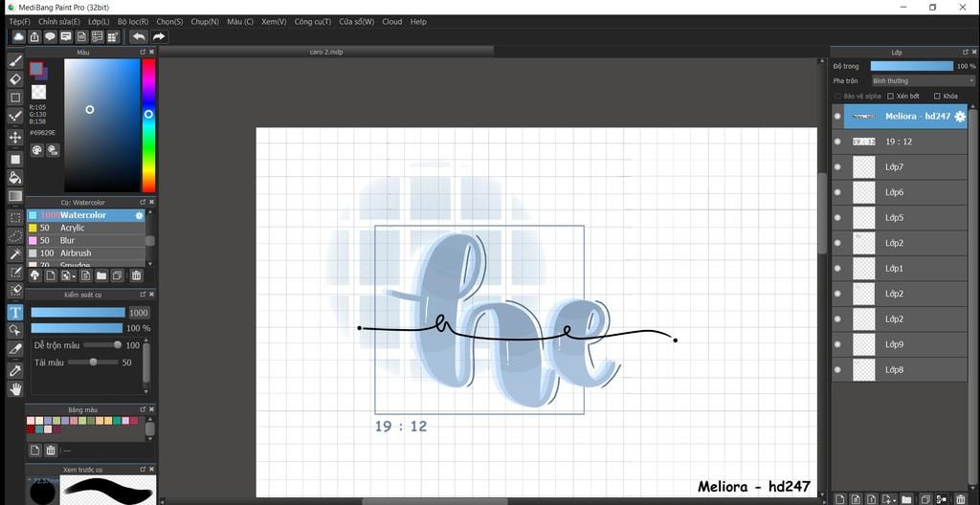Image resolution: width=980 pixels, height=505 pixels.
Task: Select the Eraser tool
Action: pos(15,78)
